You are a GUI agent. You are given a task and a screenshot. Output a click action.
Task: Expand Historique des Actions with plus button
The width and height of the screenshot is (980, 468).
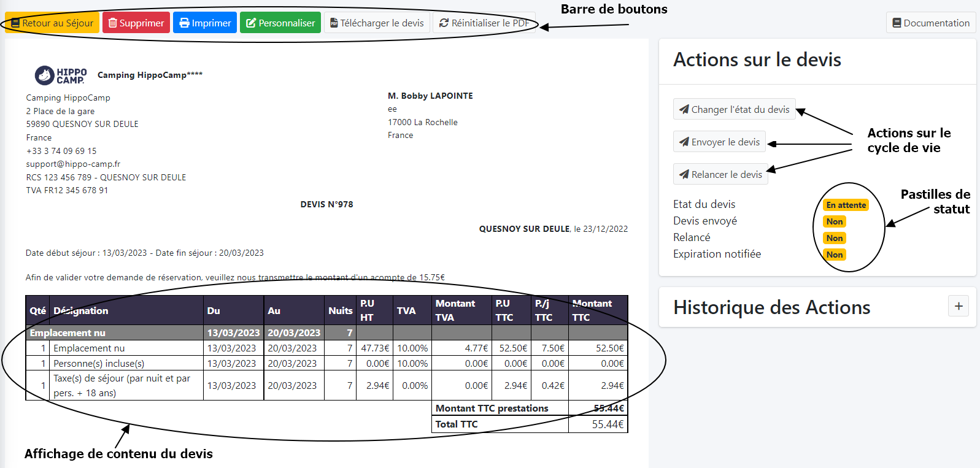[x=958, y=306]
